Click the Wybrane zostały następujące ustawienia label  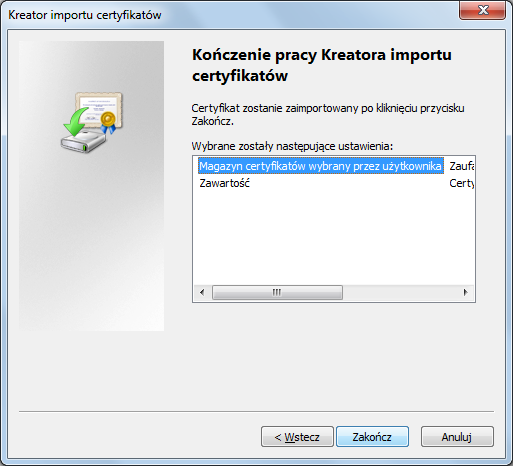tap(292, 146)
